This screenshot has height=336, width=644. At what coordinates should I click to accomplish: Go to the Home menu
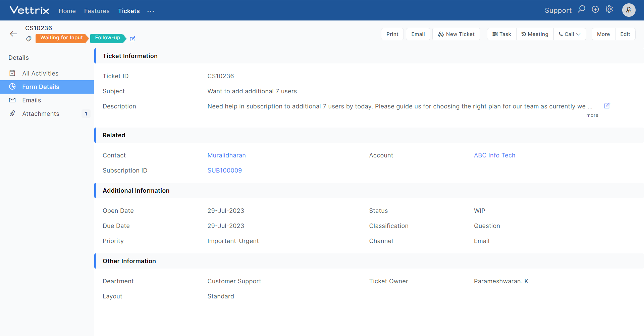tap(67, 11)
